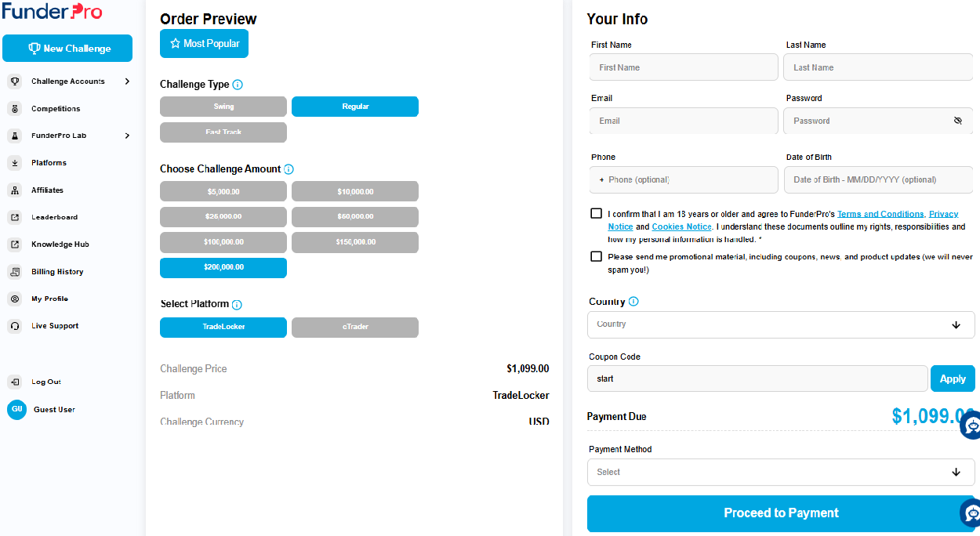980x536 pixels.
Task: Check the age confirmation terms checkbox
Action: (597, 213)
